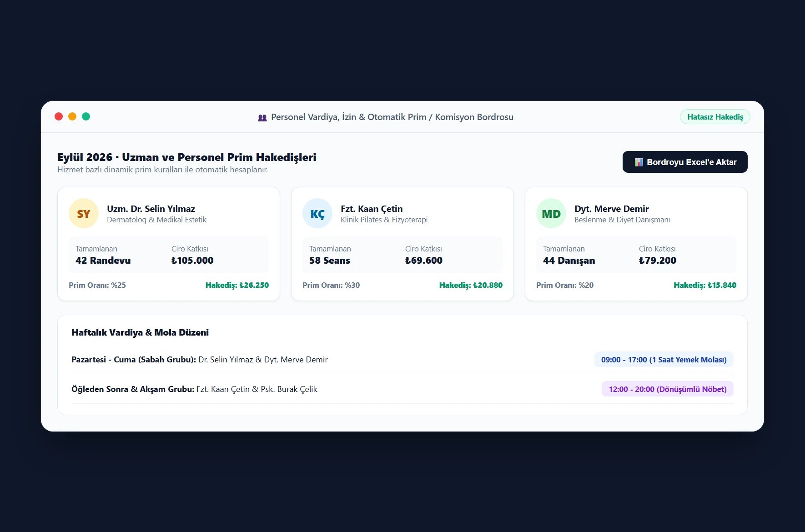Click the ₺69.600 revenue contribution value
This screenshot has width=805, height=532.
point(424,261)
